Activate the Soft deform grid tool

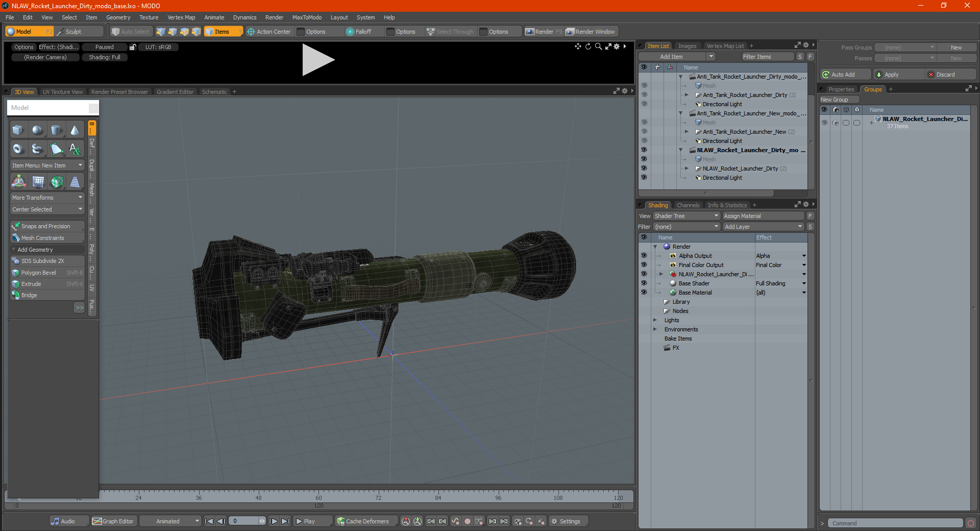point(38,182)
